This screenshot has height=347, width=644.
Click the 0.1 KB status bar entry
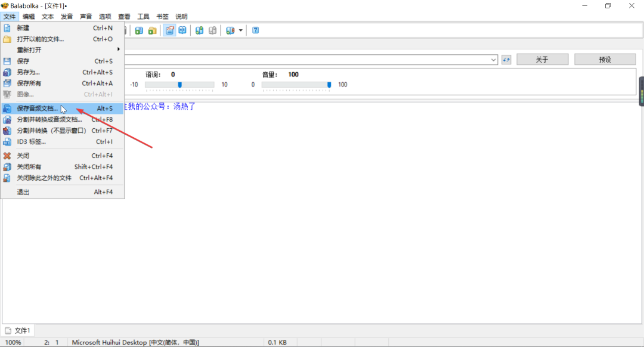(277, 342)
